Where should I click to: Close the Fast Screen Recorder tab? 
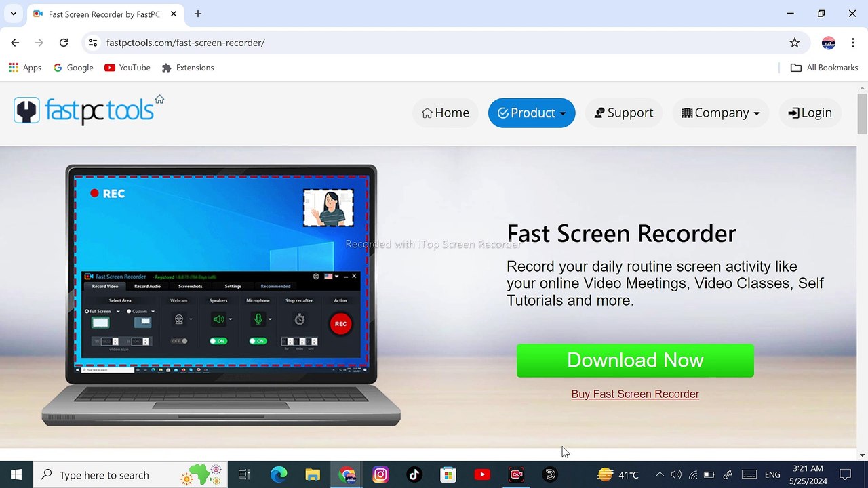[x=174, y=14]
